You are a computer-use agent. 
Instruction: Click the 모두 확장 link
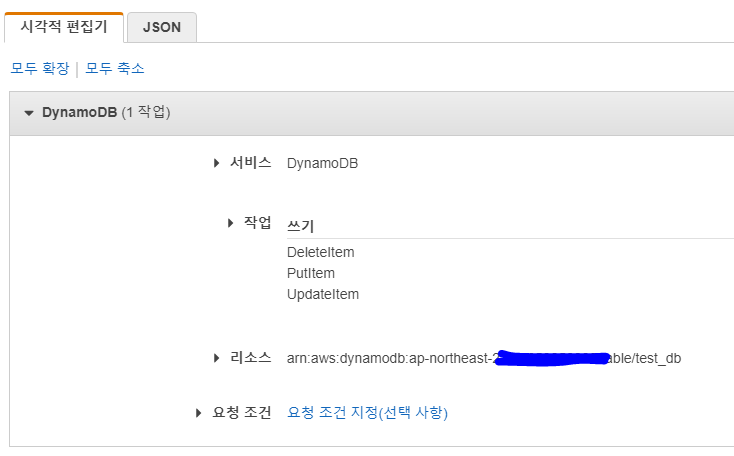[40, 68]
